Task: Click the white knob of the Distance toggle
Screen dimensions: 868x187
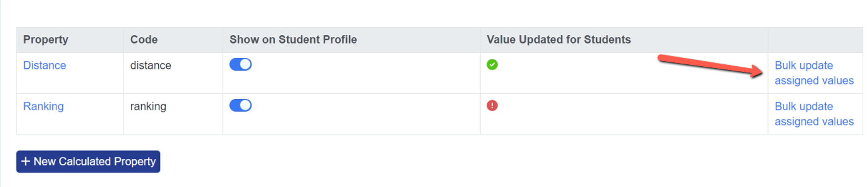Action: point(246,64)
